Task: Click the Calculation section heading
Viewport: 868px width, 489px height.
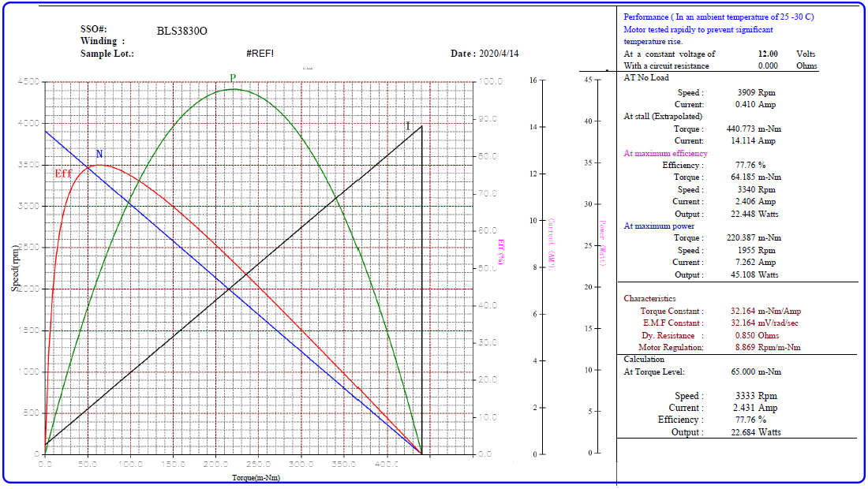Action: [x=644, y=359]
